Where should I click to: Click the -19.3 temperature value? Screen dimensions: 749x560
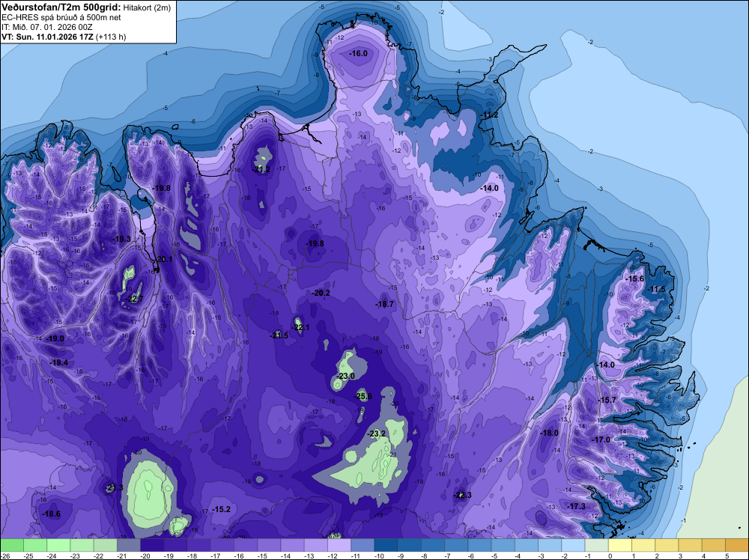[122, 239]
